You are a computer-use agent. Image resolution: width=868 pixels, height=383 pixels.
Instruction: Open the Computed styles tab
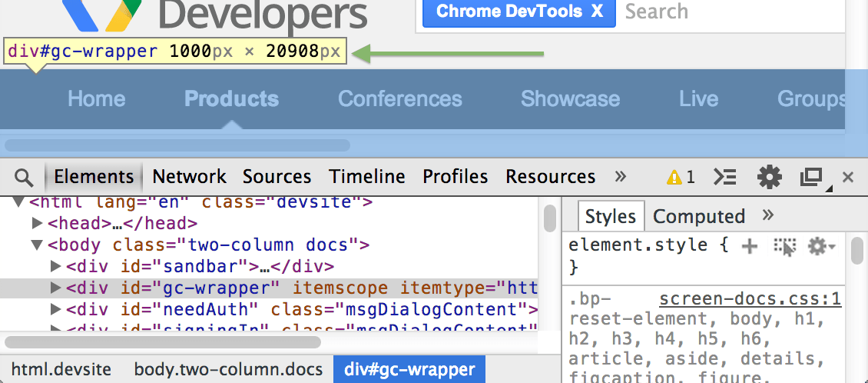coord(699,217)
